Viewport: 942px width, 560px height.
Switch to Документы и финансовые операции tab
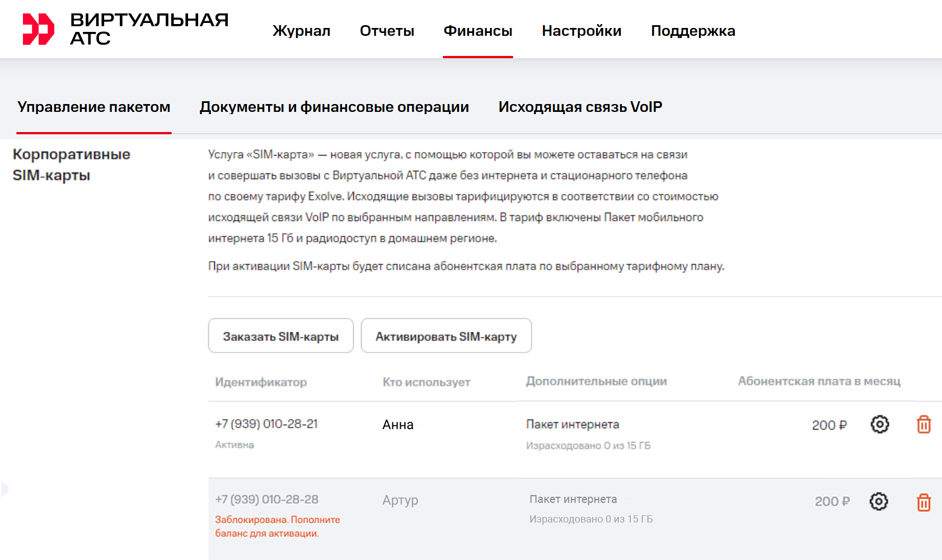point(334,107)
